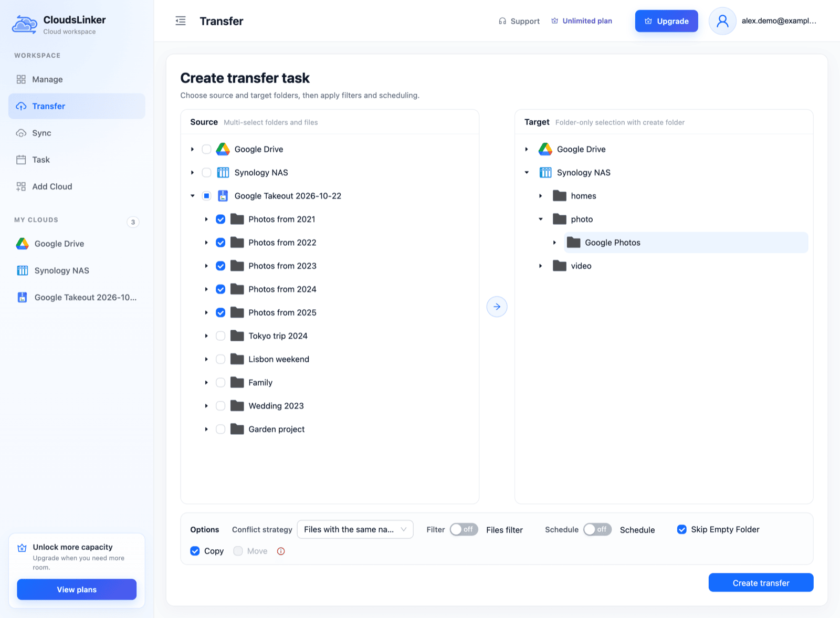Click the Google Takeout archive icon in Source
This screenshot has height=618, width=840.
point(223,196)
